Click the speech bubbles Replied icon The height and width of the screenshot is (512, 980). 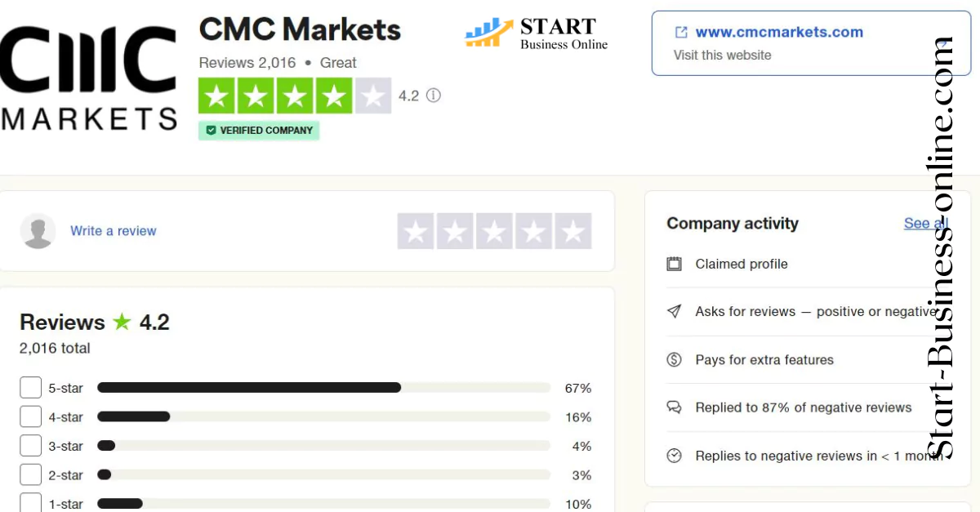pyautogui.click(x=674, y=407)
